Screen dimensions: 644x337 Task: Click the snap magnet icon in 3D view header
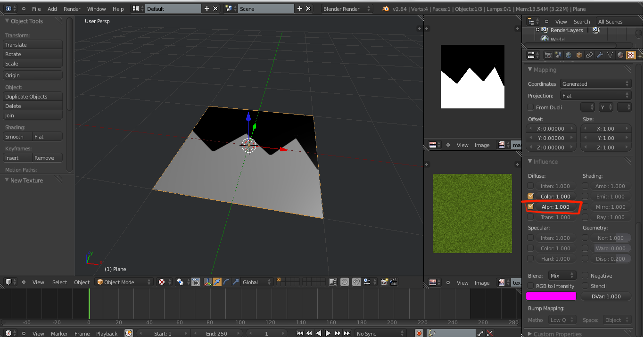point(356,282)
